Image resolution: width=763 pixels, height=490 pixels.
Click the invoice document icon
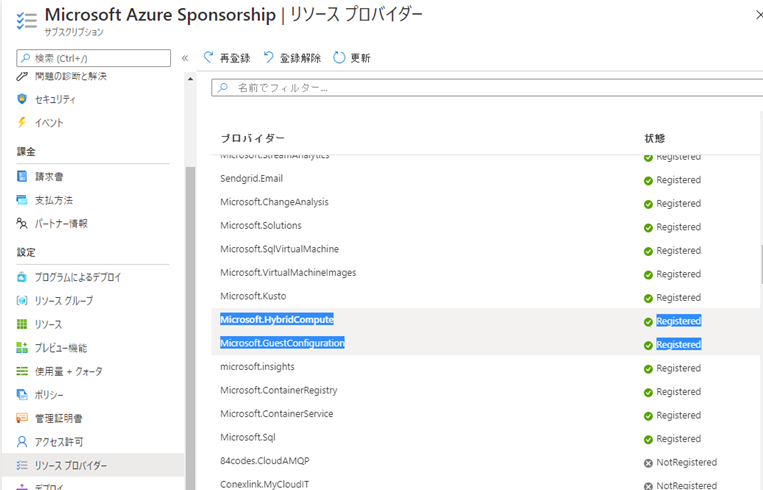click(x=22, y=176)
